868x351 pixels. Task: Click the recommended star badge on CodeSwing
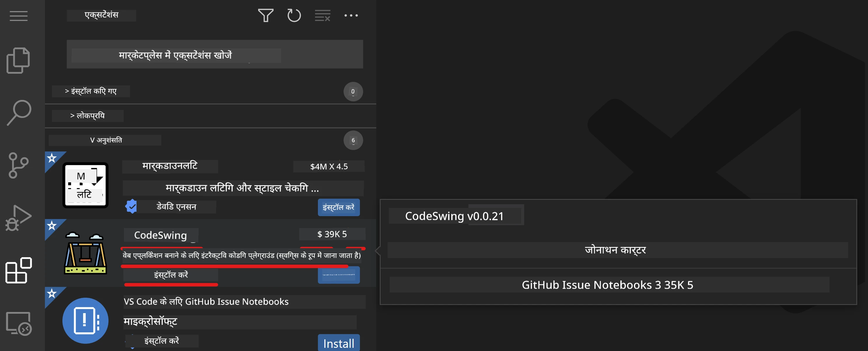(52, 225)
